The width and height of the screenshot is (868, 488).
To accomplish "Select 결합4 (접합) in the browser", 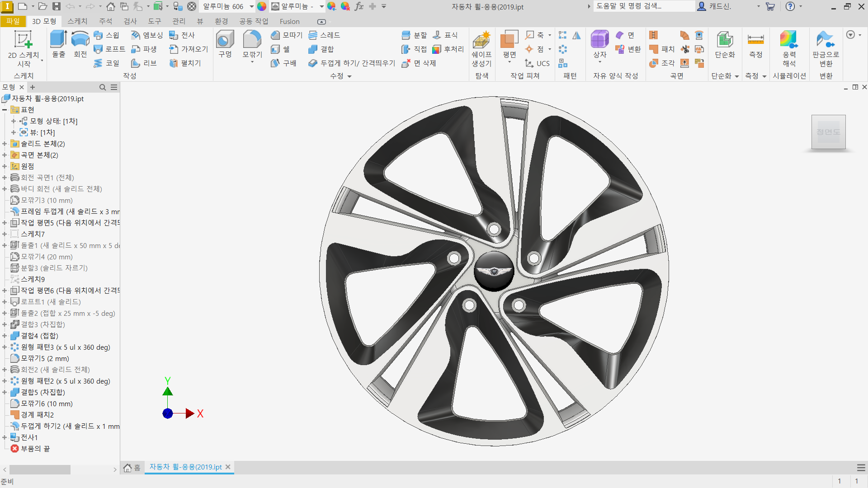I will point(39,336).
